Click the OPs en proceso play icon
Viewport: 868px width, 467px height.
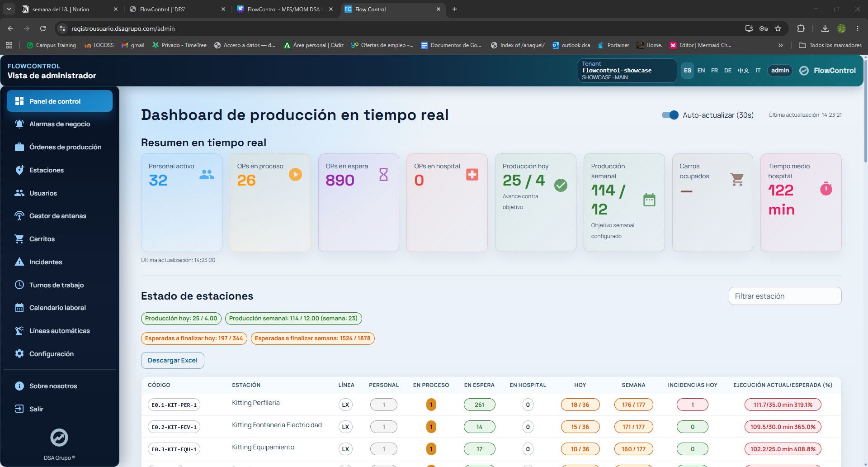click(295, 175)
